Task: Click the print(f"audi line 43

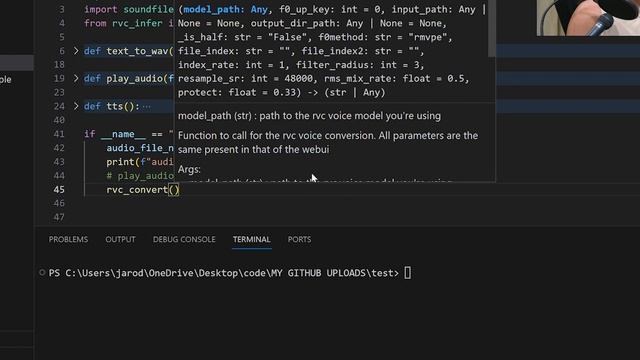Action: coord(140,162)
